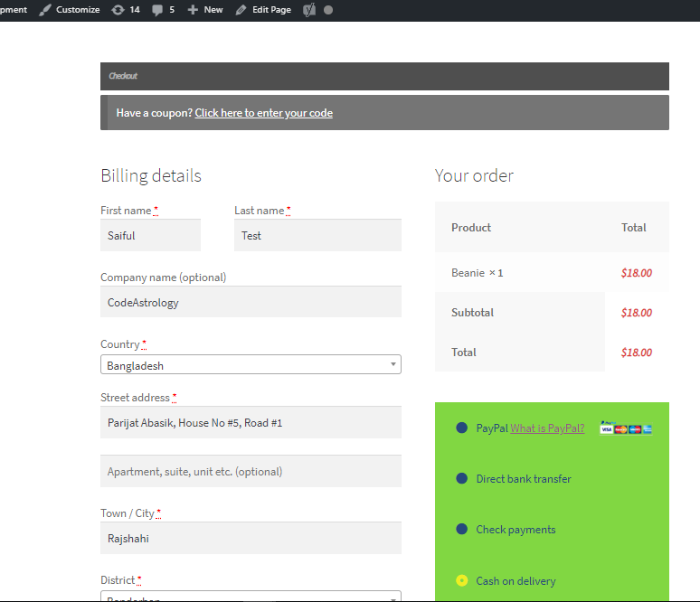Open the comments bubble icon
The width and height of the screenshot is (700, 602).
click(x=157, y=10)
